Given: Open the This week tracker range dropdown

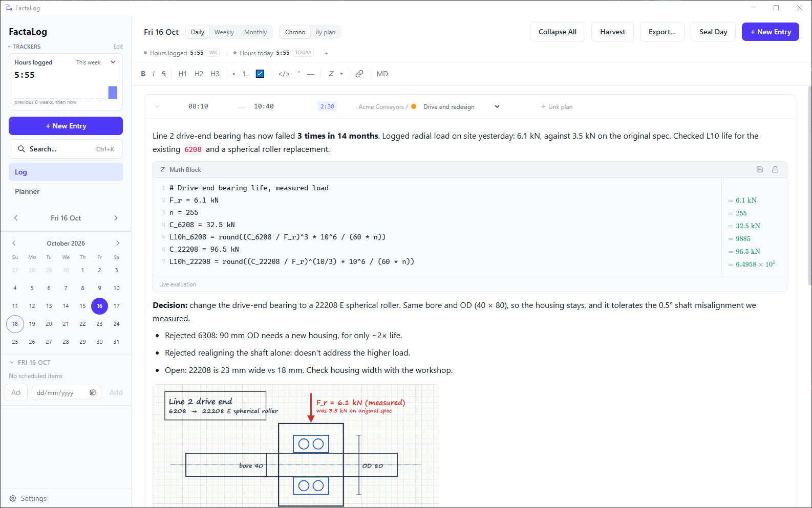Looking at the screenshot, I should point(96,62).
